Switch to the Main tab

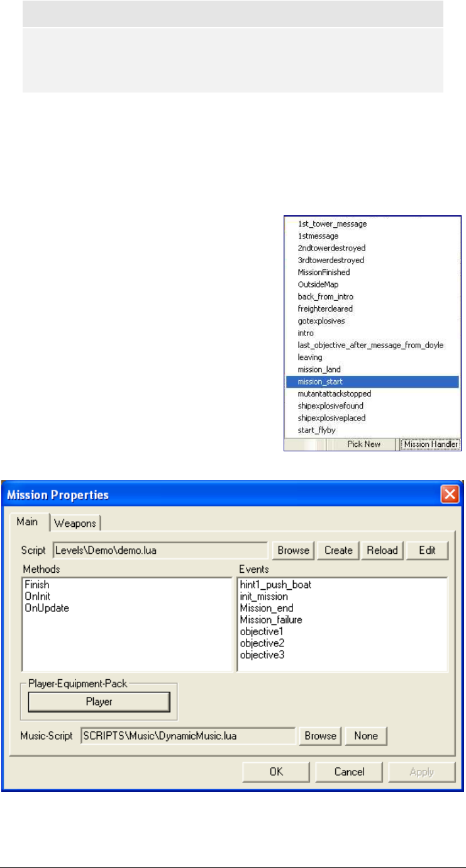point(27,522)
